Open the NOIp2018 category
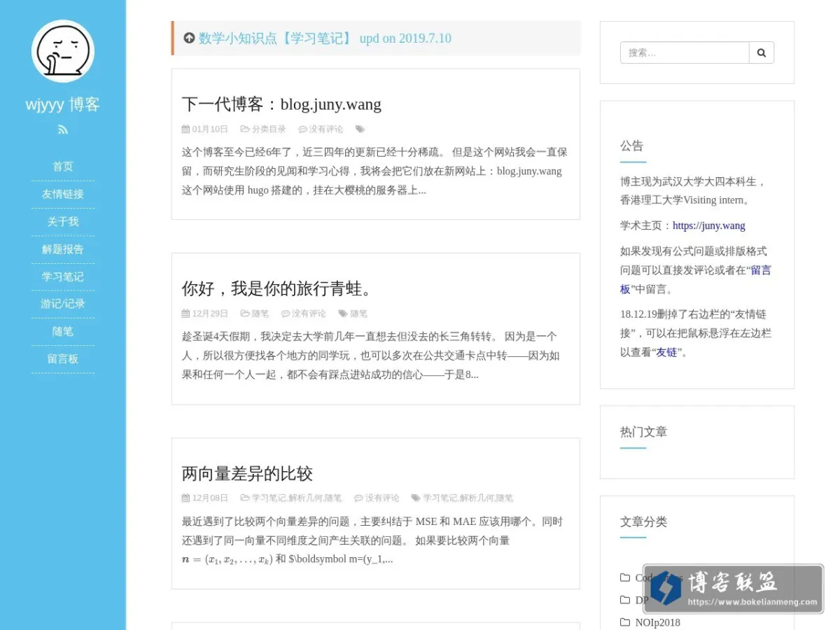The height and width of the screenshot is (630, 840). [x=657, y=622]
